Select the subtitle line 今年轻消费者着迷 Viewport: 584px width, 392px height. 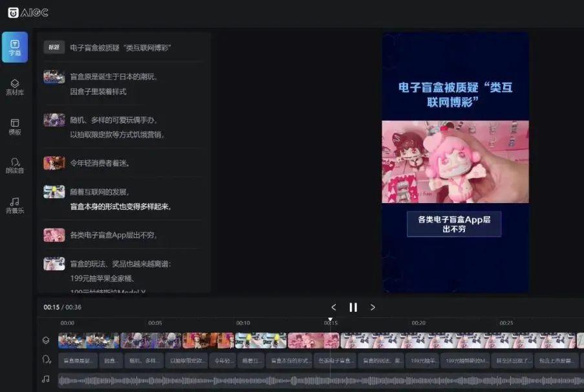(100, 163)
